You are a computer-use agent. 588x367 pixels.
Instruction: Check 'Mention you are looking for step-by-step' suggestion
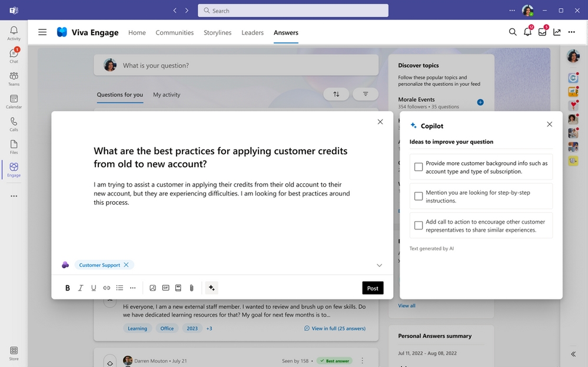coord(418,196)
